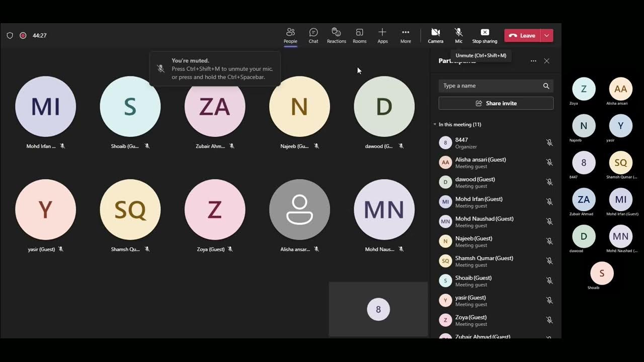
Task: Click the mic icon for yasir in list
Action: pos(549,300)
